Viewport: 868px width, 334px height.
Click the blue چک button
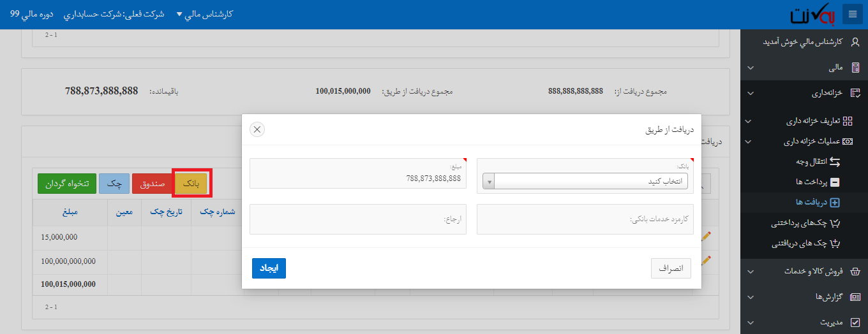pyautogui.click(x=114, y=184)
